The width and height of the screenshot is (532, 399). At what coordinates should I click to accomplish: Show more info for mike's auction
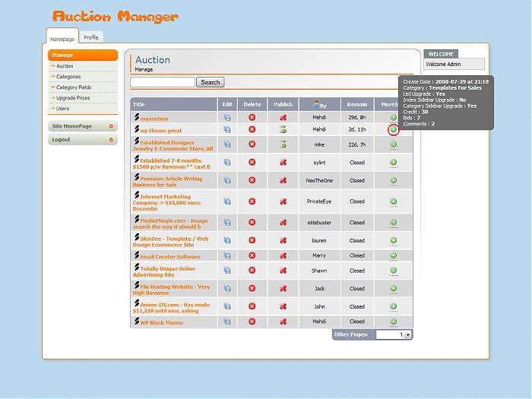[393, 144]
